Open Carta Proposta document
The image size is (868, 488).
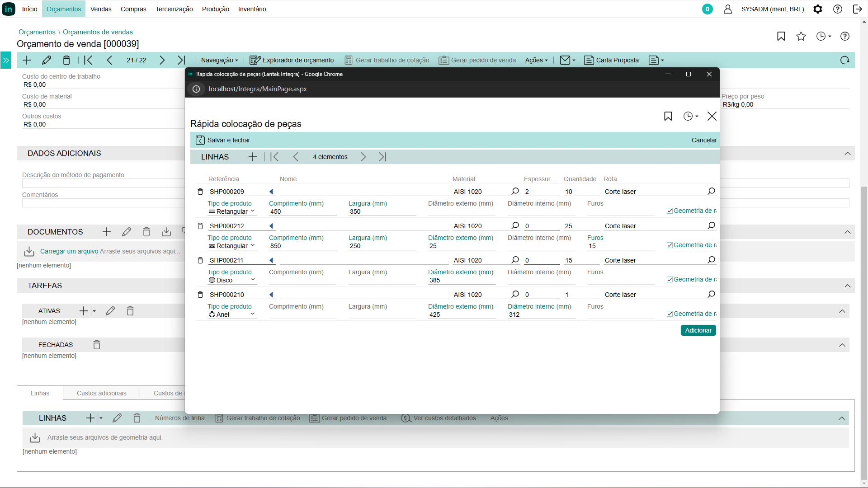click(x=612, y=60)
